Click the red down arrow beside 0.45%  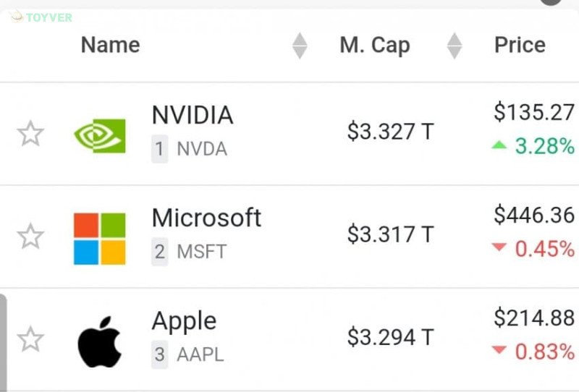(x=499, y=249)
